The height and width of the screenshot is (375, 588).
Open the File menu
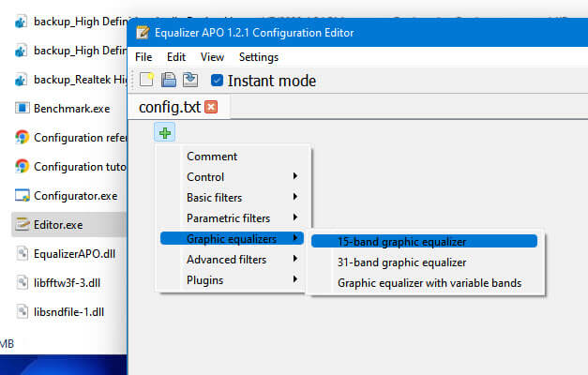tap(143, 57)
